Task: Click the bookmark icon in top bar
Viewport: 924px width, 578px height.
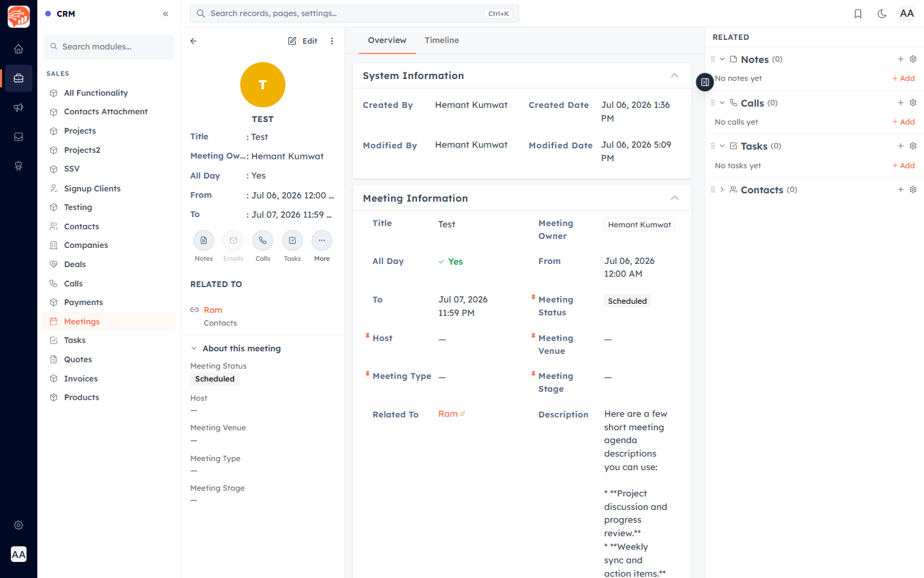Action: click(x=858, y=13)
